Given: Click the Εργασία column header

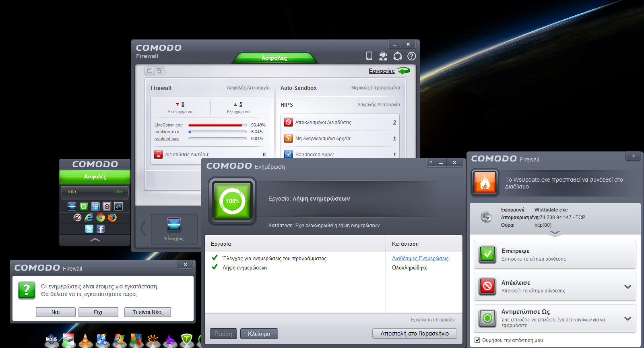Looking at the screenshot, I should (x=295, y=244).
